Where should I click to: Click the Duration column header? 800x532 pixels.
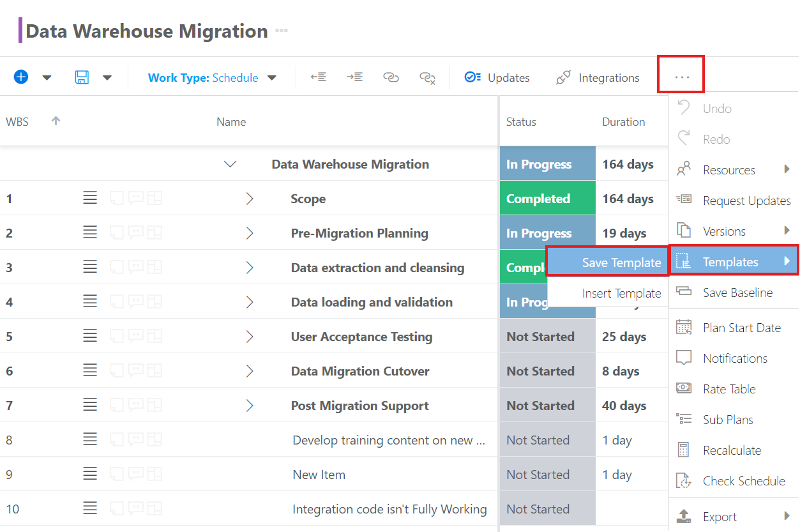point(624,122)
